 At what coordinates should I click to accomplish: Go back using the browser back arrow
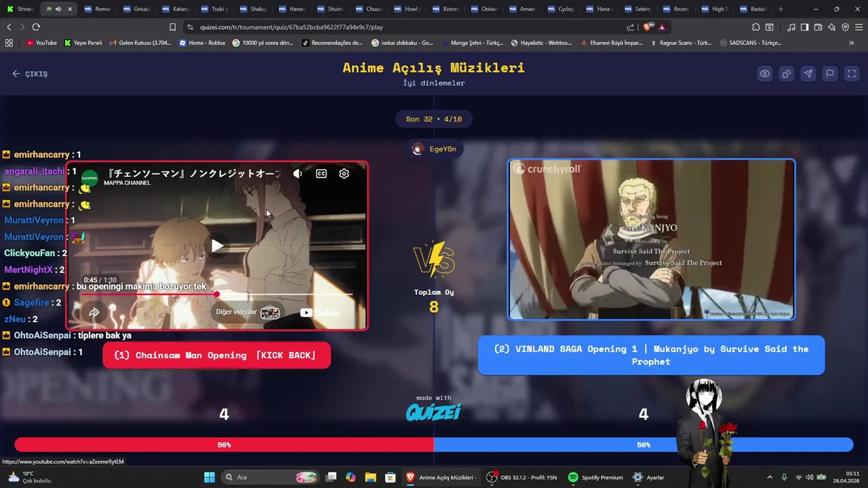pyautogui.click(x=9, y=27)
